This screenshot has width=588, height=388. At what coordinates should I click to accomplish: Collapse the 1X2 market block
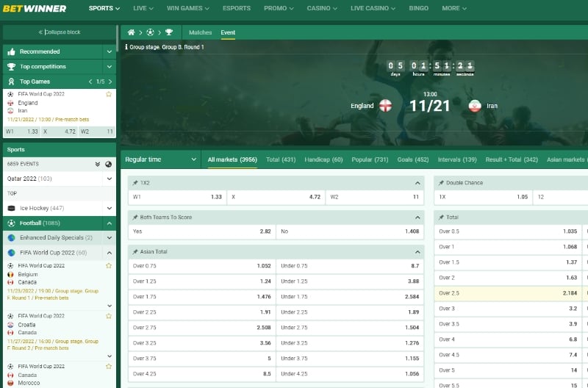tap(417, 183)
